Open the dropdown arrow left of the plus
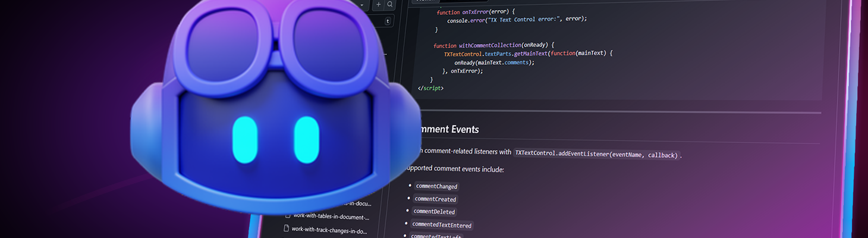This screenshot has width=868, height=238. (361, 4)
